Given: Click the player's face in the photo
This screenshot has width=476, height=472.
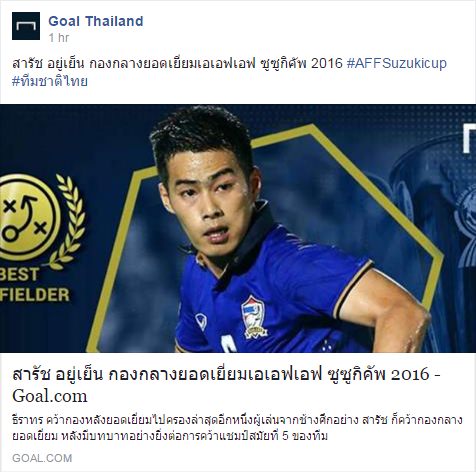Looking at the screenshot, I should coord(209,200).
